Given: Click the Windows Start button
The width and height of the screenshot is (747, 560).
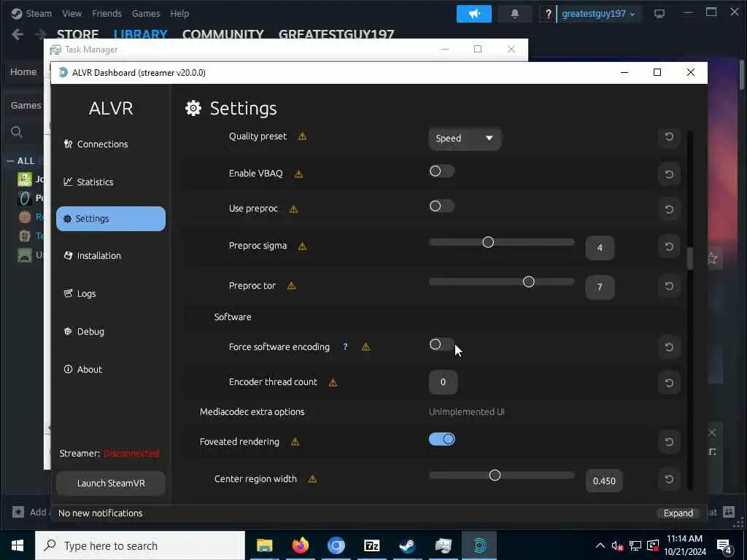Looking at the screenshot, I should [18, 545].
